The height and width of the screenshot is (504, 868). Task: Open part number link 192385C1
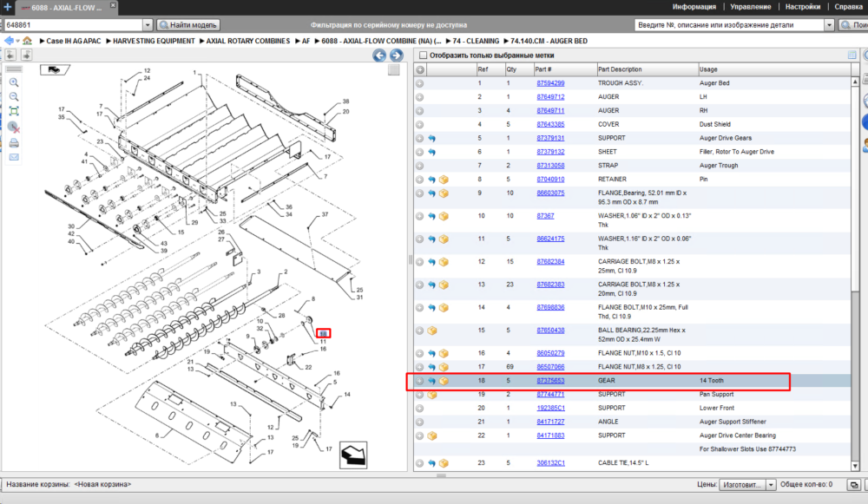550,409
